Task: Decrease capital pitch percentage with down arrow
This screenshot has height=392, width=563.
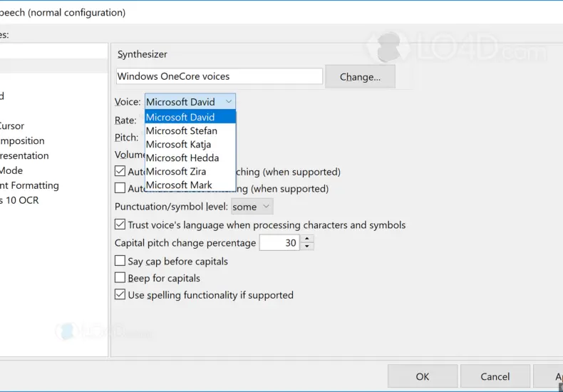Action: 307,247
